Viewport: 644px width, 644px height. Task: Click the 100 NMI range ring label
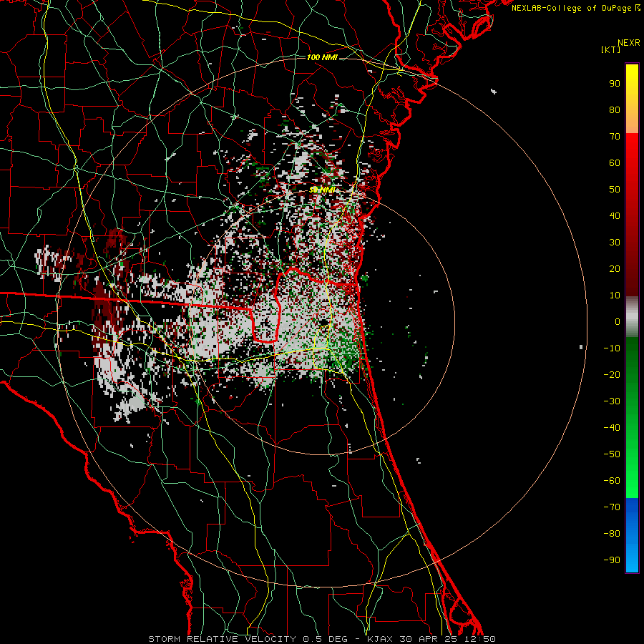[322, 57]
